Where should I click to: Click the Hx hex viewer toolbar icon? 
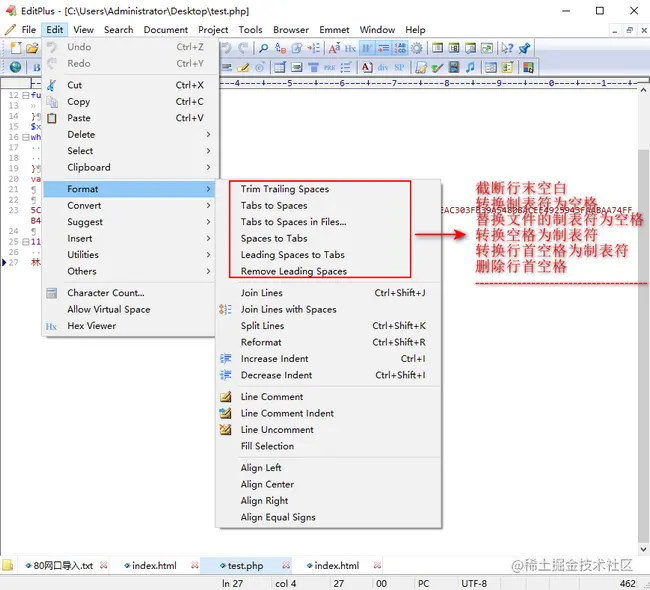[x=350, y=48]
